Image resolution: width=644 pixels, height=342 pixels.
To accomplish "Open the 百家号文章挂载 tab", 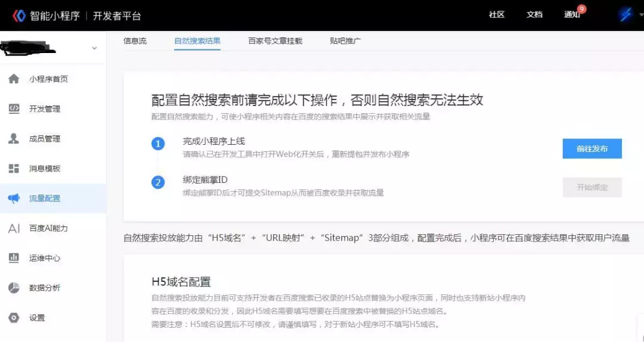I will (x=275, y=41).
